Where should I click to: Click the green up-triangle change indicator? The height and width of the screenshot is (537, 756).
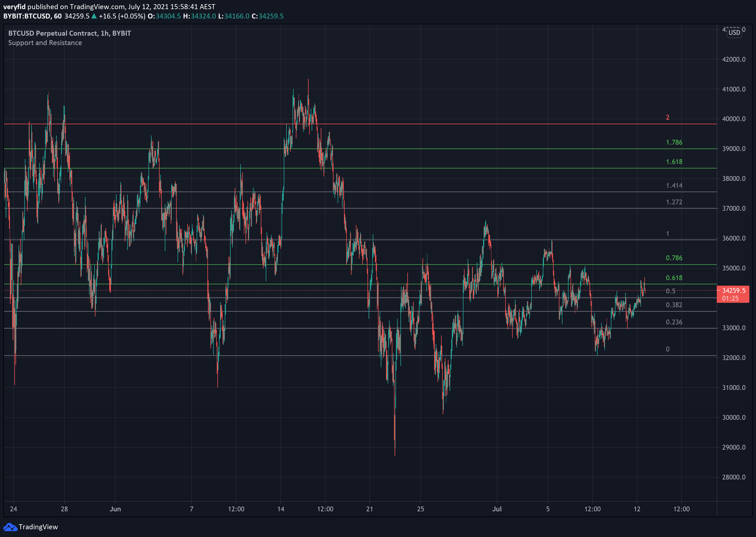(94, 16)
